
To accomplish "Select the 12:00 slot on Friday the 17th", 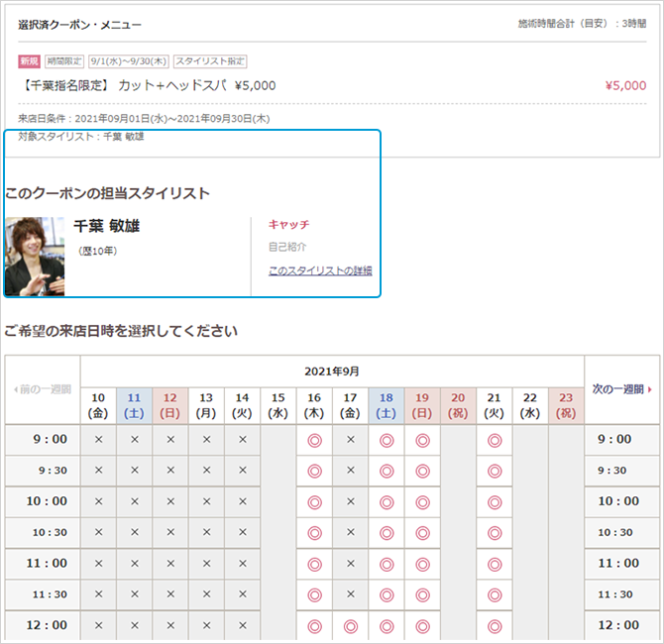I will tap(350, 625).
